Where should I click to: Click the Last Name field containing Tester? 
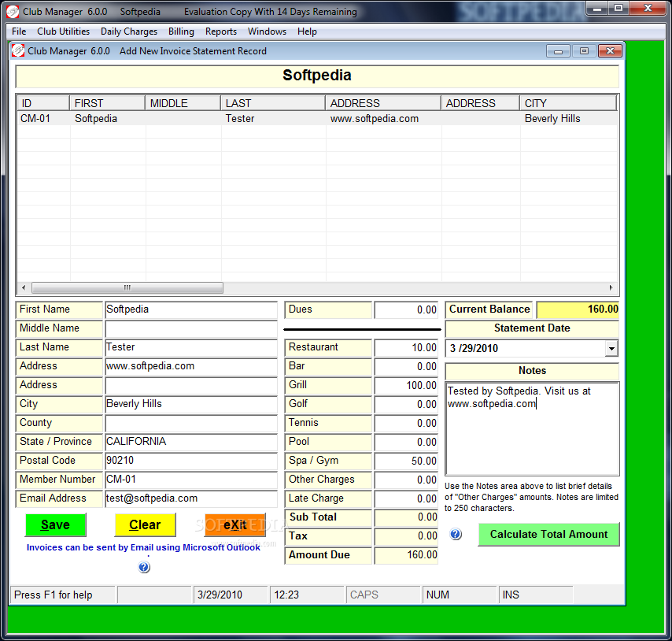coord(191,347)
